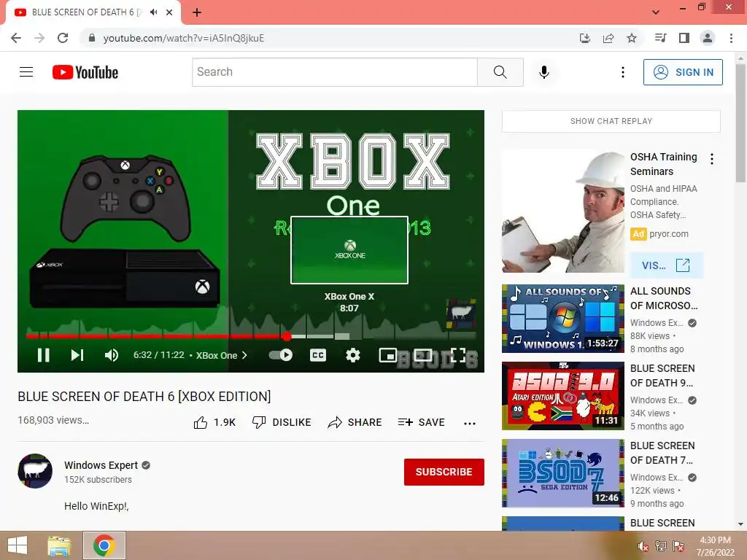The image size is (747, 560).
Task: Click BLUE SCREEN OF DEATH 7 title
Action: pos(662,453)
